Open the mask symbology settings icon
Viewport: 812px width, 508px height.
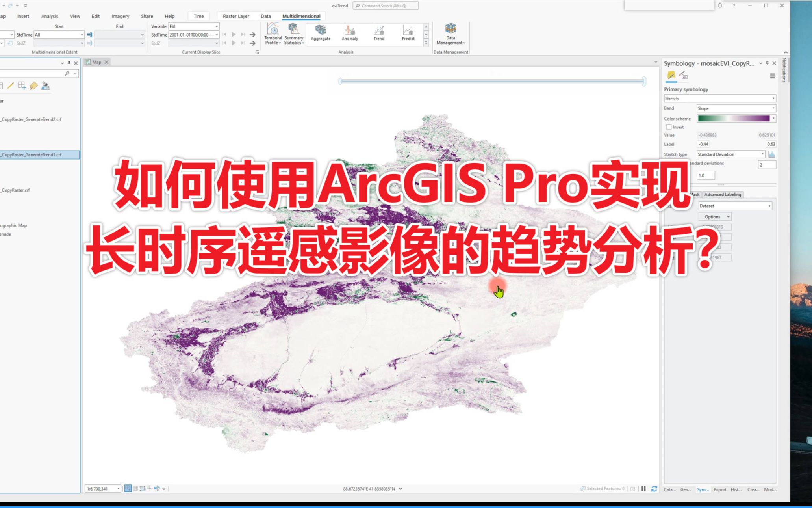684,75
